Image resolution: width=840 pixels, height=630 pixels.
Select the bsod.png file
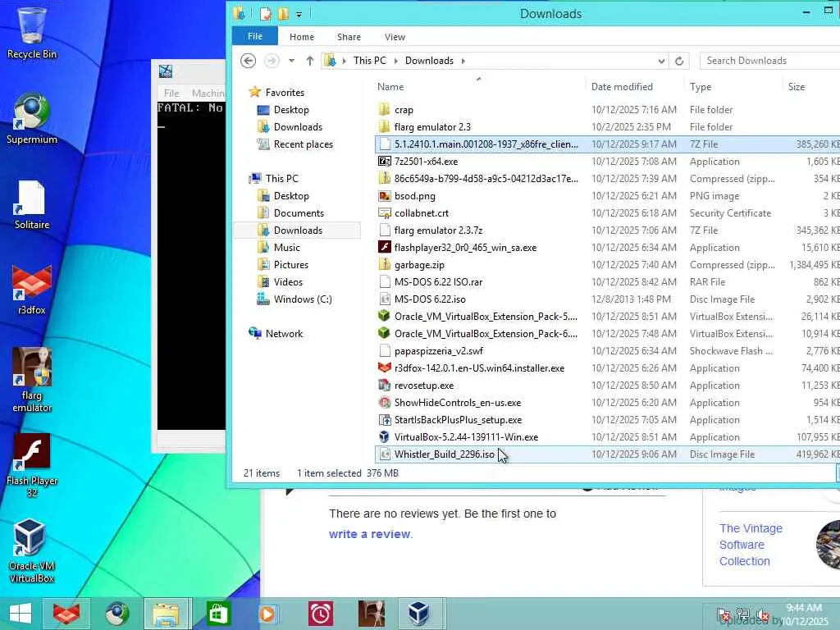pos(414,196)
